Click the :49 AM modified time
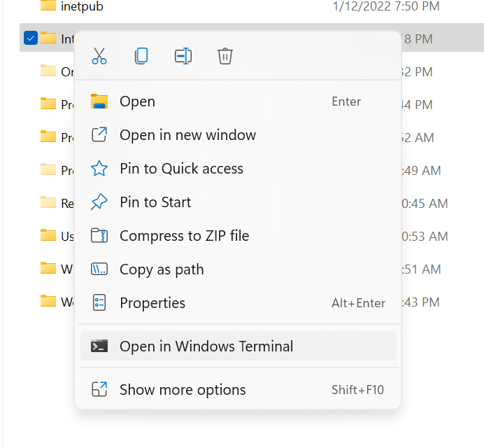This screenshot has height=448, width=484. (x=421, y=171)
